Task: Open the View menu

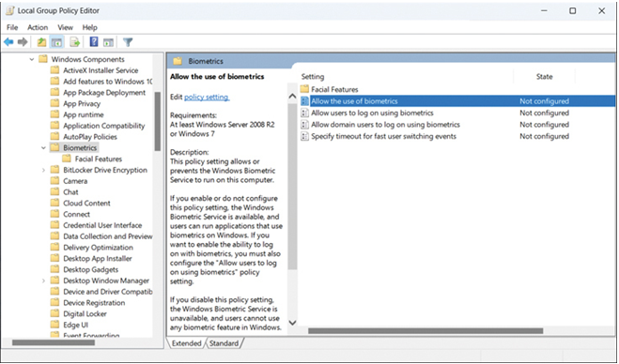Action: point(65,27)
